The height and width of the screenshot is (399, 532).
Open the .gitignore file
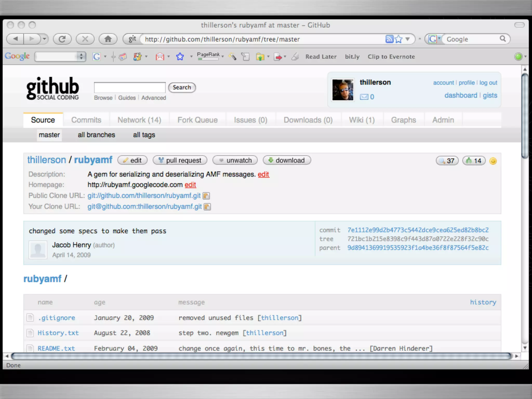(x=56, y=318)
